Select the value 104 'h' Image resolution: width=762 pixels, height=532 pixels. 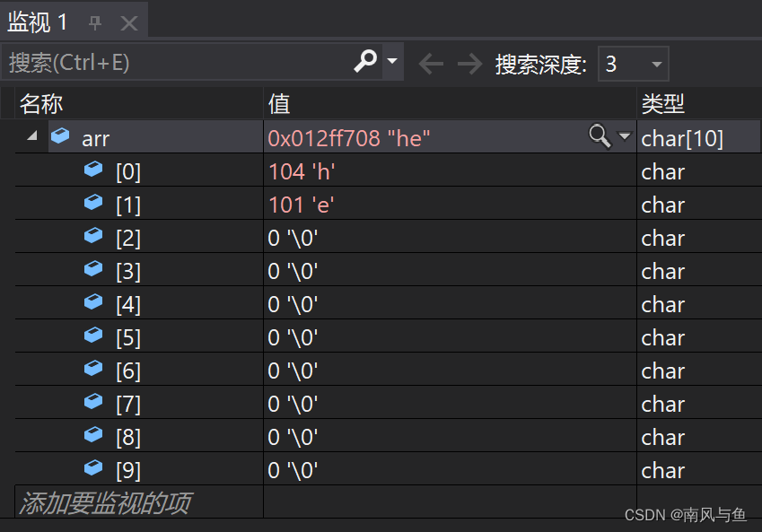point(302,171)
